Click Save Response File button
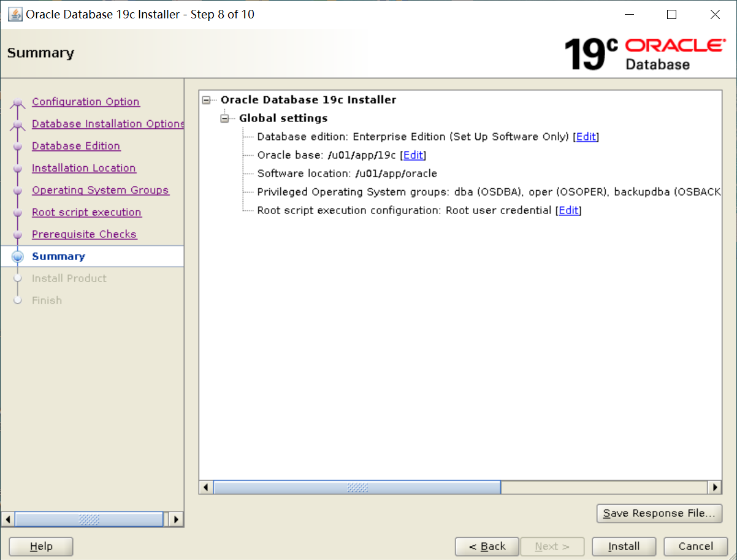 [659, 513]
